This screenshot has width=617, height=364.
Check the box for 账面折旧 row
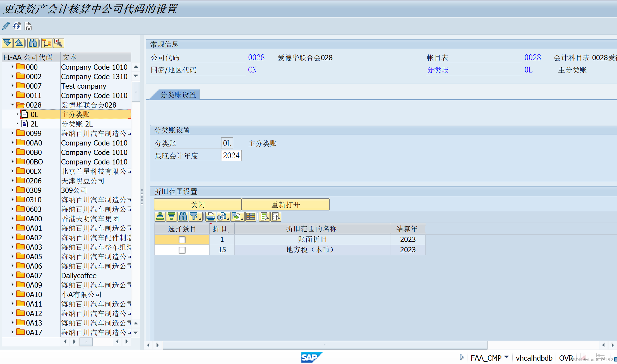[x=182, y=240]
